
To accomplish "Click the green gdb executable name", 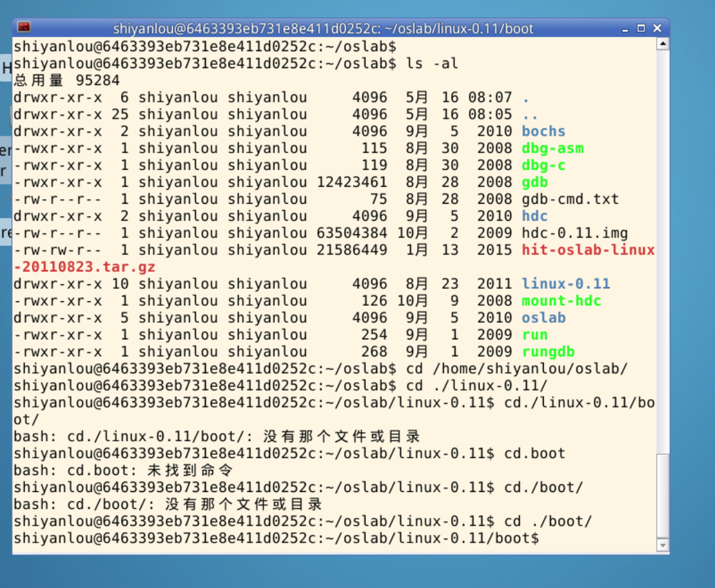I will coord(534,182).
